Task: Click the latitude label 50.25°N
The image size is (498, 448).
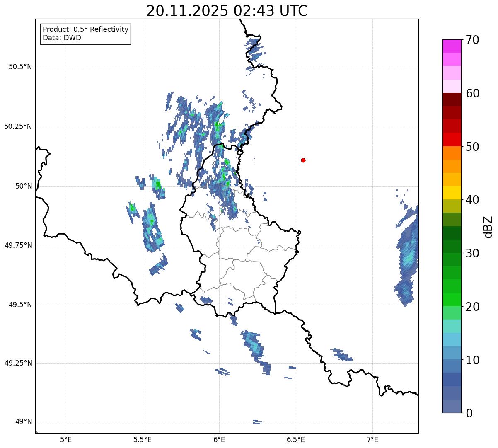Action: (18, 126)
